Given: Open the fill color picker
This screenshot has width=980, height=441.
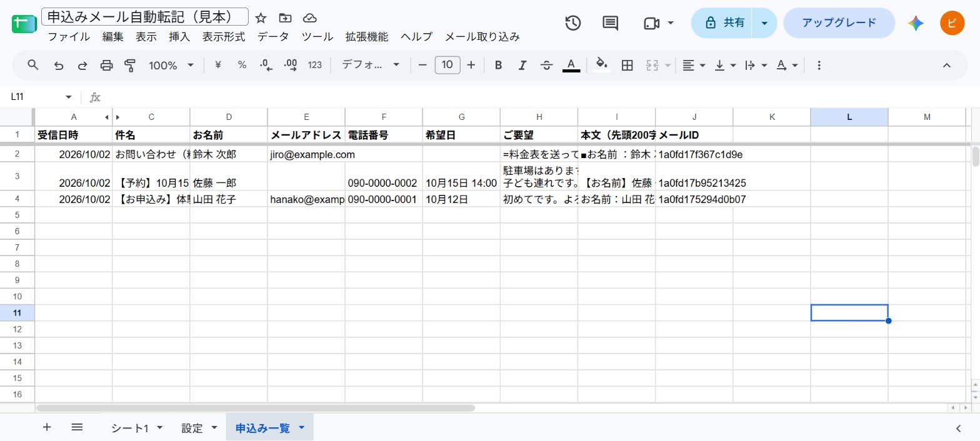Looking at the screenshot, I should 601,65.
